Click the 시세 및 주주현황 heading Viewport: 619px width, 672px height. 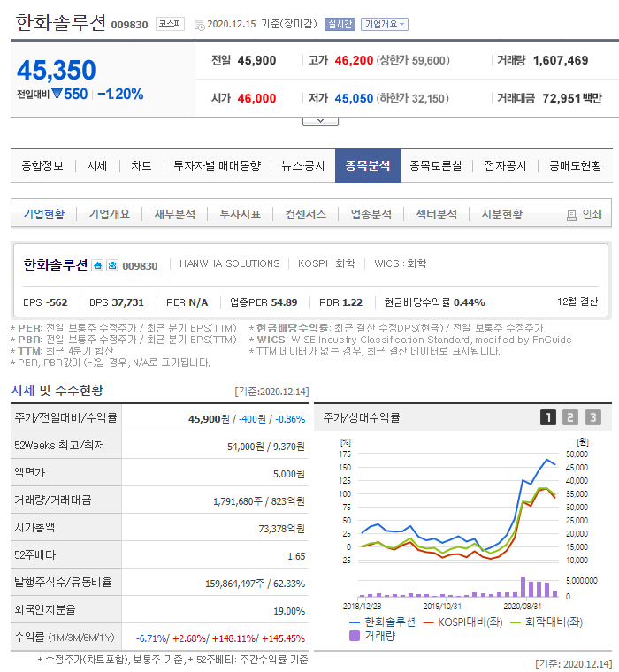[57, 391]
